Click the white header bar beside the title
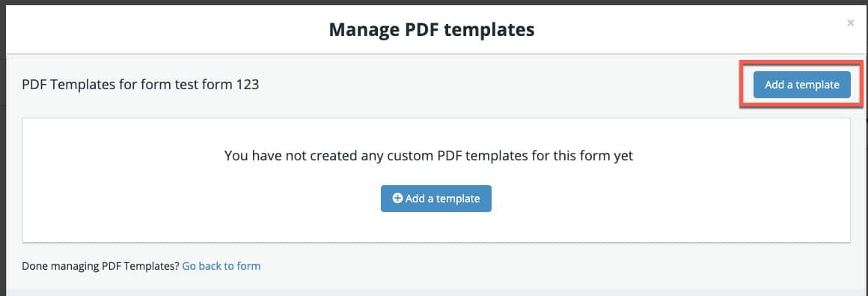 tap(166, 29)
